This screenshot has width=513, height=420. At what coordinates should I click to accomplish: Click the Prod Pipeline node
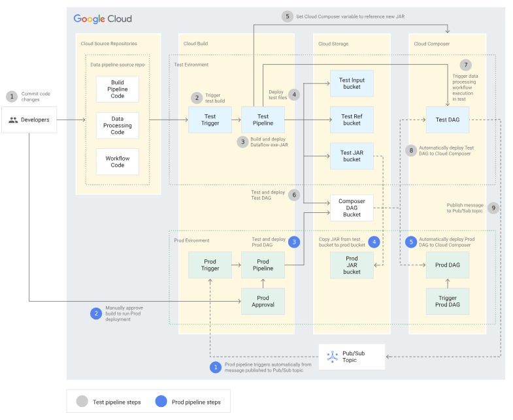point(263,265)
